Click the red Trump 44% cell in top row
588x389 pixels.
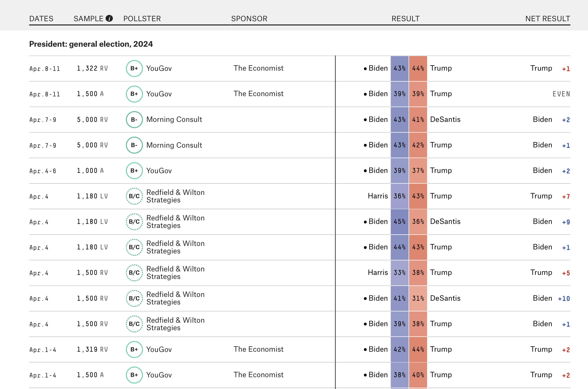coord(418,68)
